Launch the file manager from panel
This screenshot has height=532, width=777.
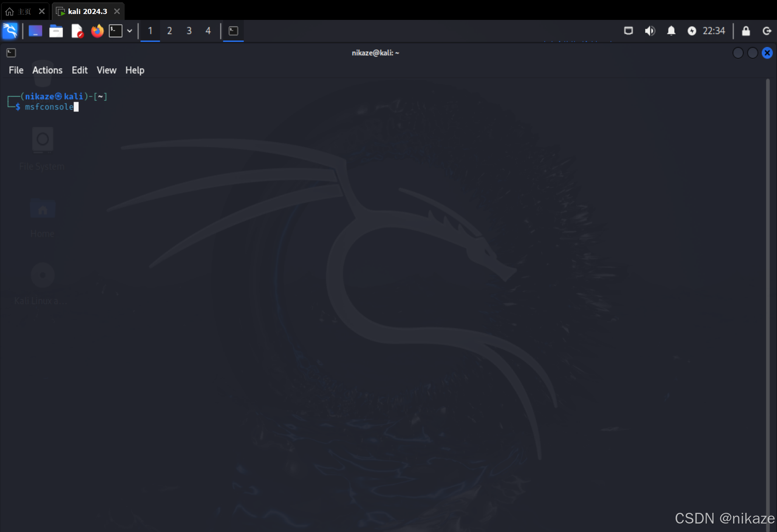pyautogui.click(x=56, y=31)
